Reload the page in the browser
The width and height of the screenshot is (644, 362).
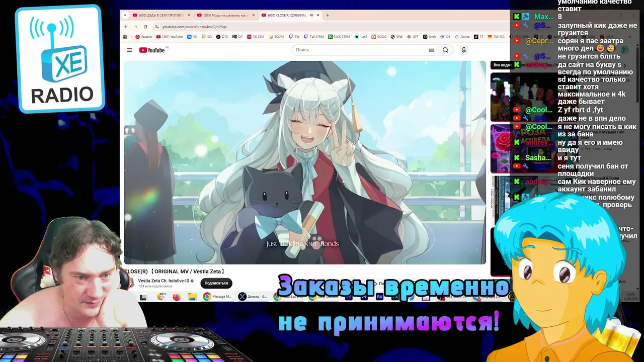(x=145, y=27)
